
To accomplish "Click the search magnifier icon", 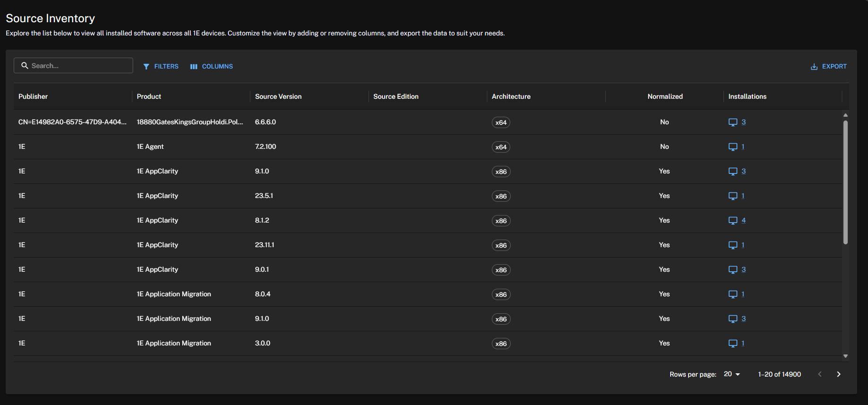I will point(25,66).
